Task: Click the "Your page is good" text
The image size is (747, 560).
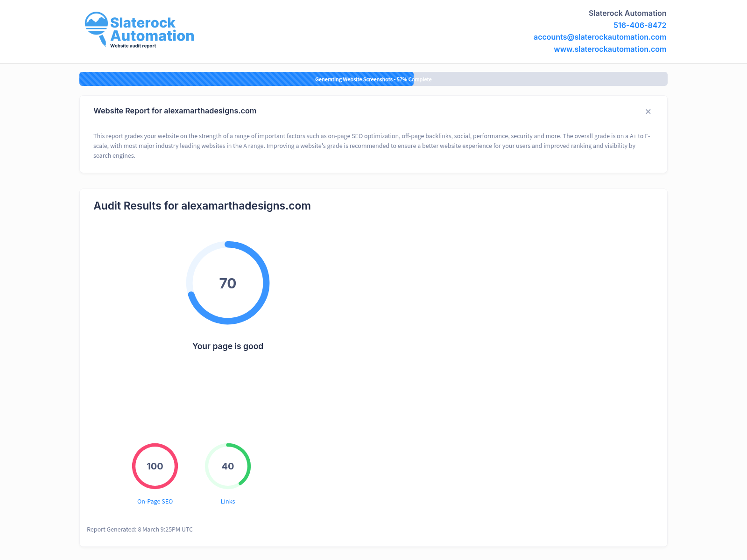Action: [x=228, y=346]
